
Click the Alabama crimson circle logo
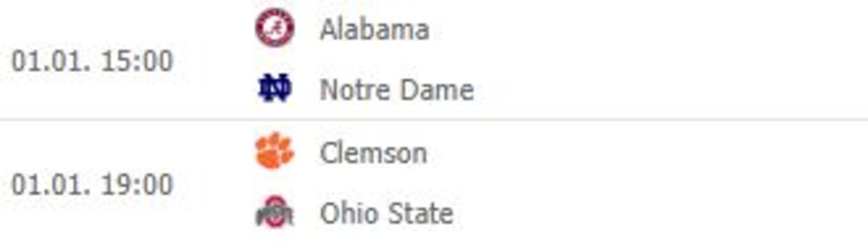click(275, 28)
